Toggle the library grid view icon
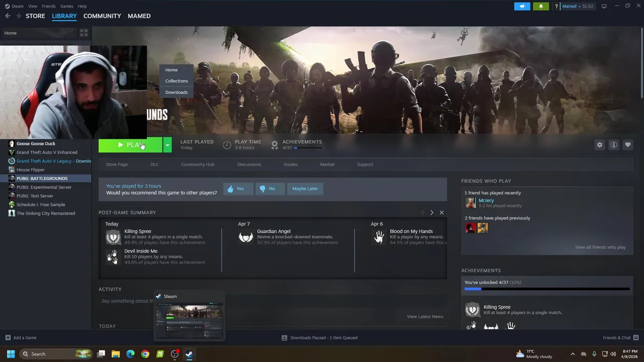 point(84,33)
